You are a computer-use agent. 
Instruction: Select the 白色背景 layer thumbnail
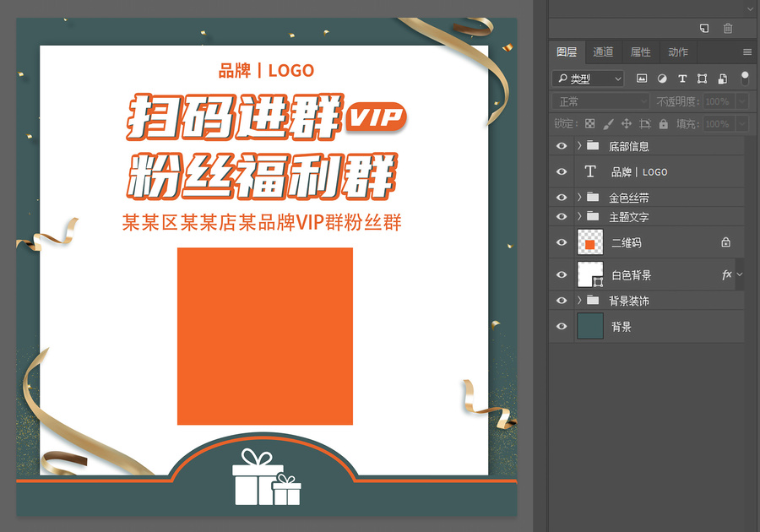(x=590, y=274)
